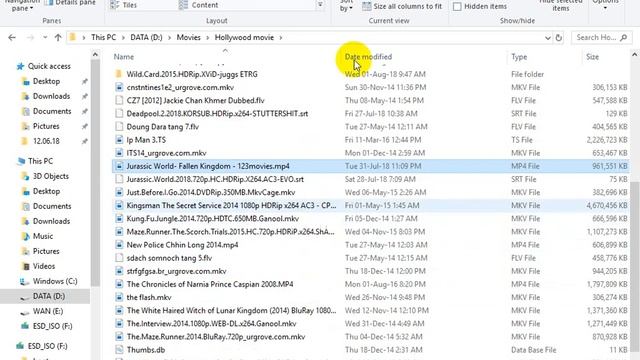Click the flash.mkv file icon
The image size is (640, 360).
tap(119, 298)
